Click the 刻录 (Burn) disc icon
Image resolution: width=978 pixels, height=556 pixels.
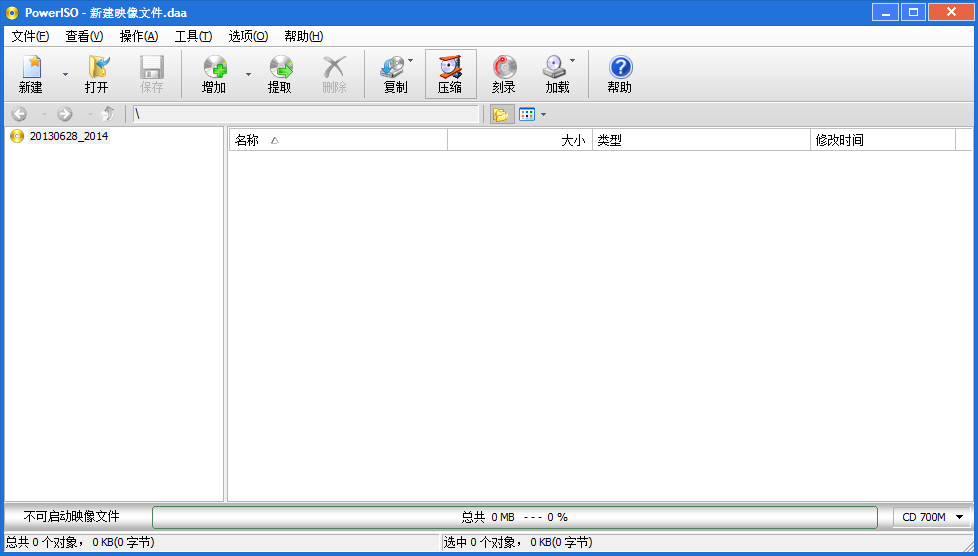[x=504, y=74]
